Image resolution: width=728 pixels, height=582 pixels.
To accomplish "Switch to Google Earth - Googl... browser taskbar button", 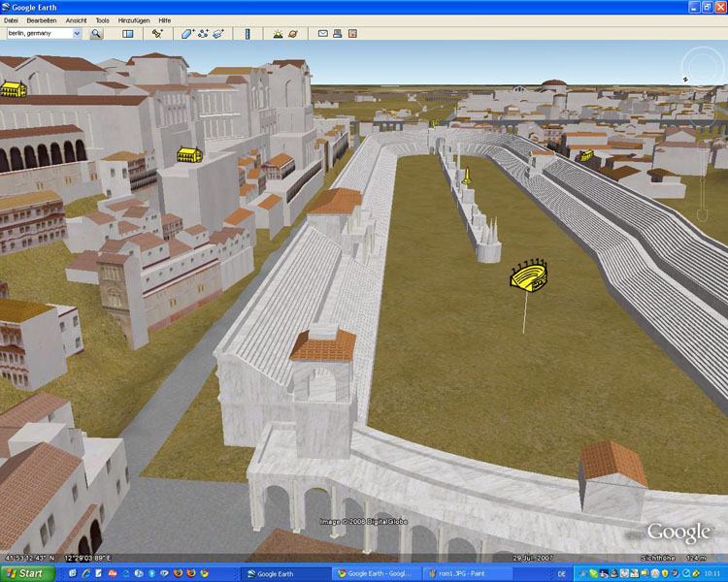I will tap(377, 573).
